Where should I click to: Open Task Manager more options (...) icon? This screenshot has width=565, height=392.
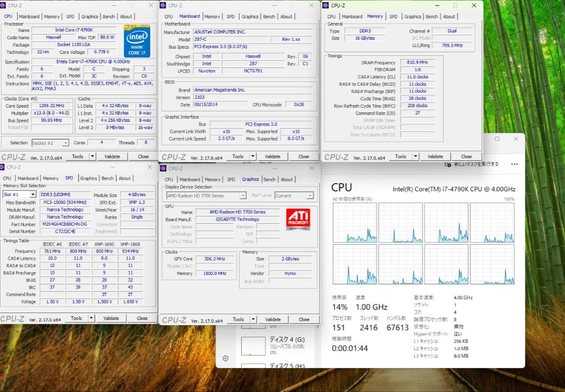(514, 164)
